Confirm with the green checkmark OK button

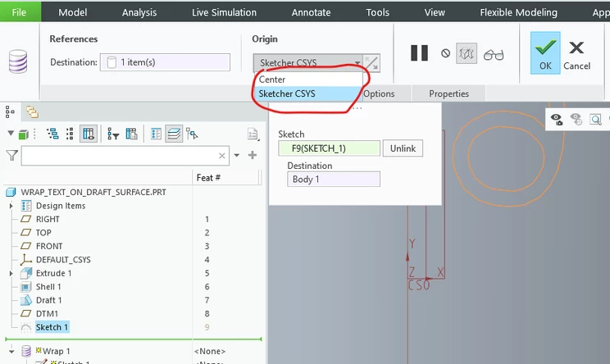(545, 53)
